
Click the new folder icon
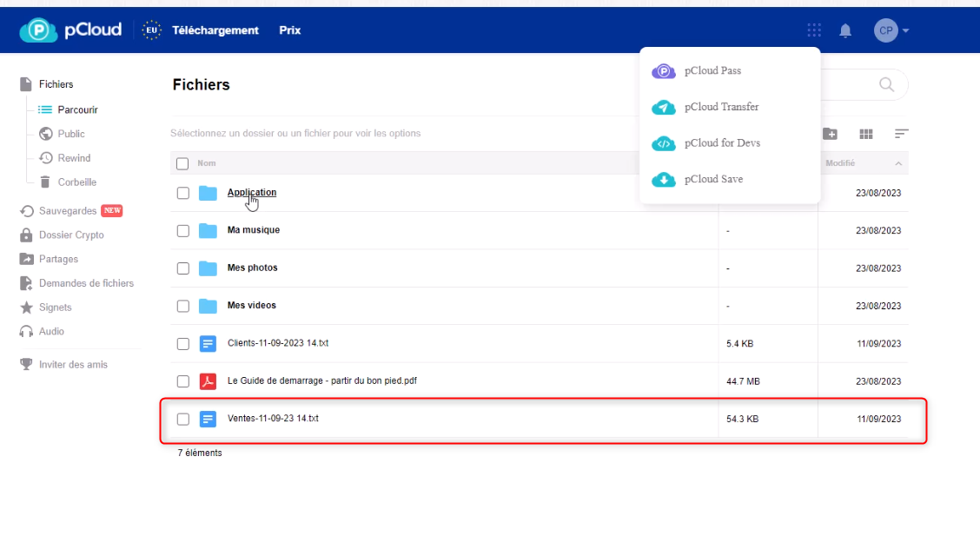click(830, 134)
